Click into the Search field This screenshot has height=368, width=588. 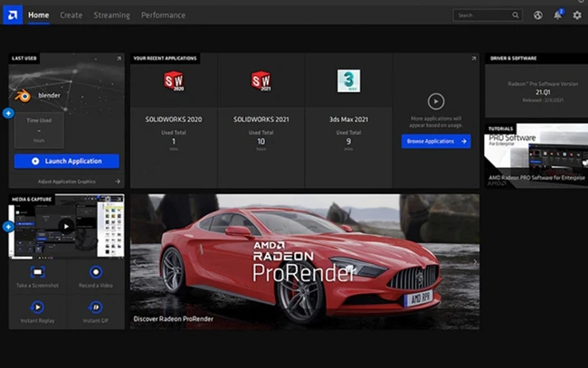pyautogui.click(x=484, y=15)
